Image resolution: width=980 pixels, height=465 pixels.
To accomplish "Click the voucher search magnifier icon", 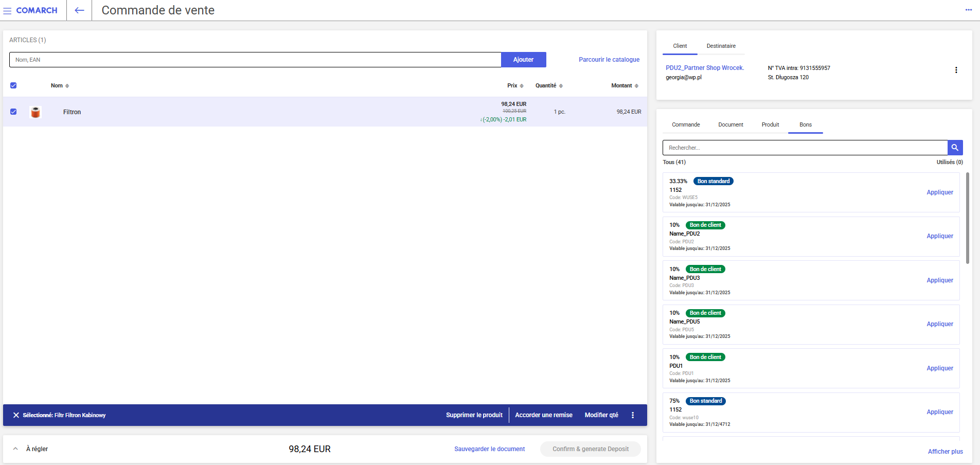I will (x=955, y=148).
